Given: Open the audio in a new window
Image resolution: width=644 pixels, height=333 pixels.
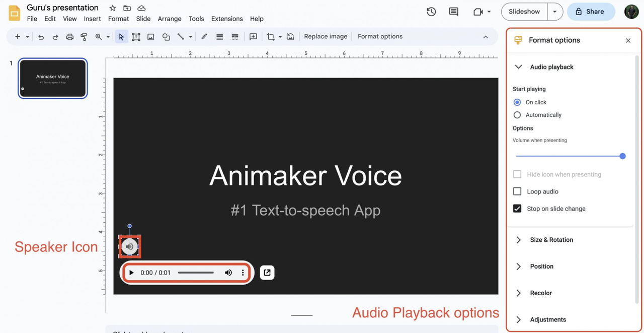Looking at the screenshot, I should [267, 273].
